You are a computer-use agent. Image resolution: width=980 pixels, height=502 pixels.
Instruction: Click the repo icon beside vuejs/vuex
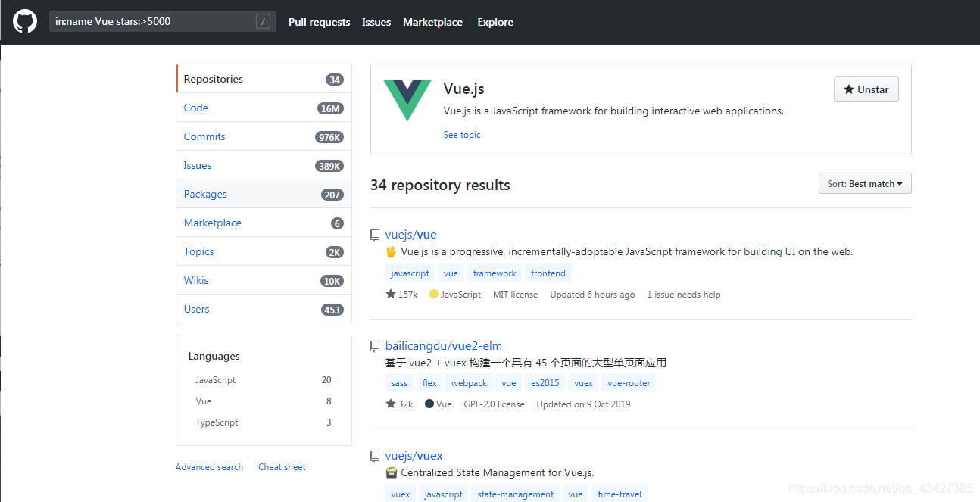point(375,456)
